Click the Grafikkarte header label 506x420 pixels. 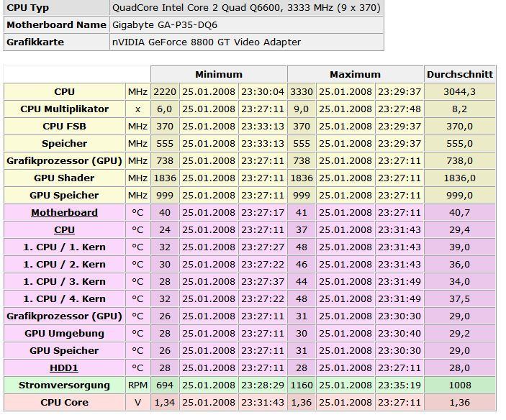click(35, 42)
